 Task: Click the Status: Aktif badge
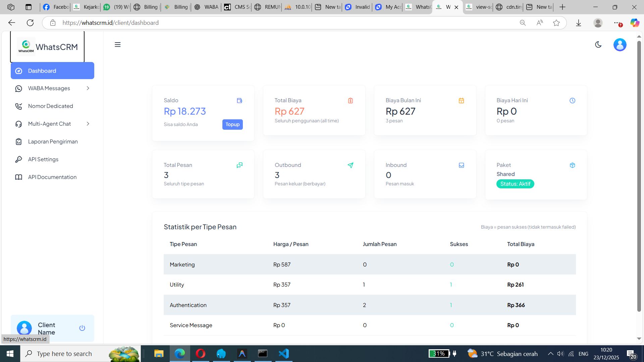tap(515, 184)
